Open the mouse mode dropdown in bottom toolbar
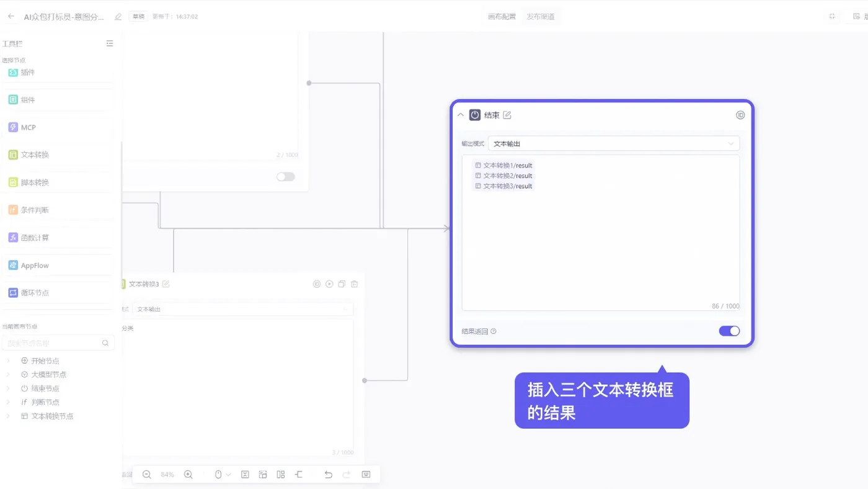The image size is (868, 489). tap(222, 474)
